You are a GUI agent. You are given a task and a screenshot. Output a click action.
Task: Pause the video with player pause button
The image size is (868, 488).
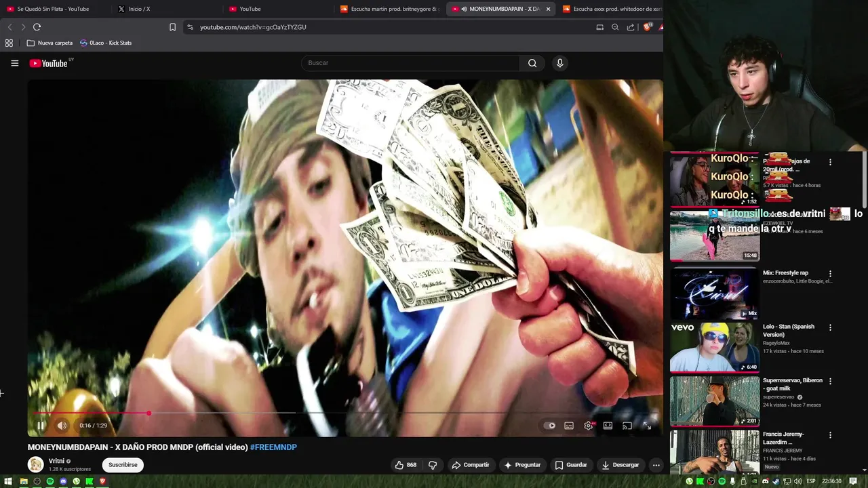click(40, 426)
